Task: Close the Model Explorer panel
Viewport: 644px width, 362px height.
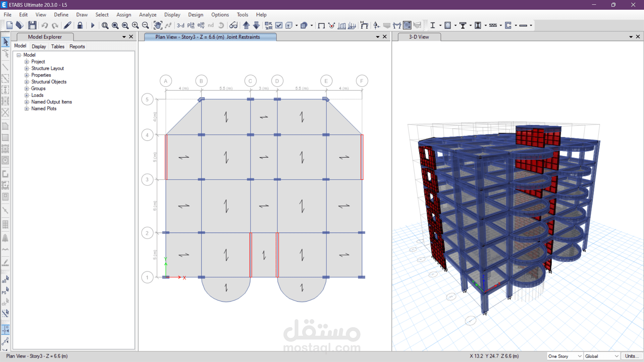Action: tap(131, 37)
